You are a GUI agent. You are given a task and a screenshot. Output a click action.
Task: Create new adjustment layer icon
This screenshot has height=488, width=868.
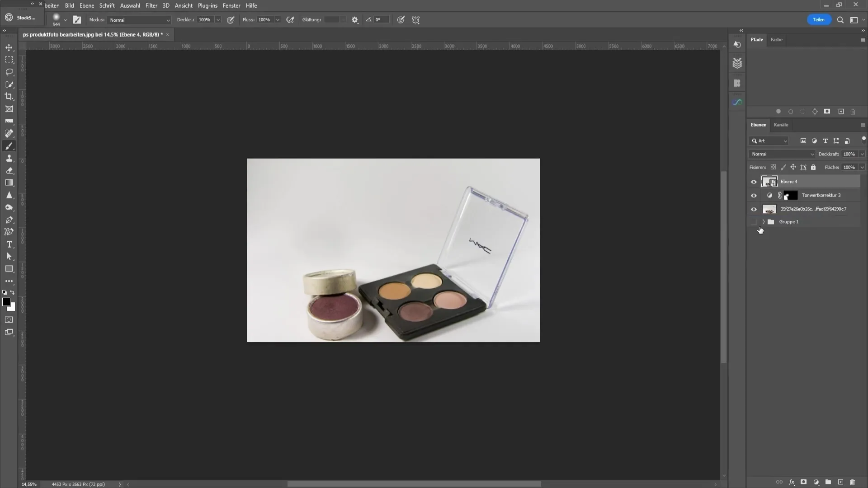click(x=816, y=482)
